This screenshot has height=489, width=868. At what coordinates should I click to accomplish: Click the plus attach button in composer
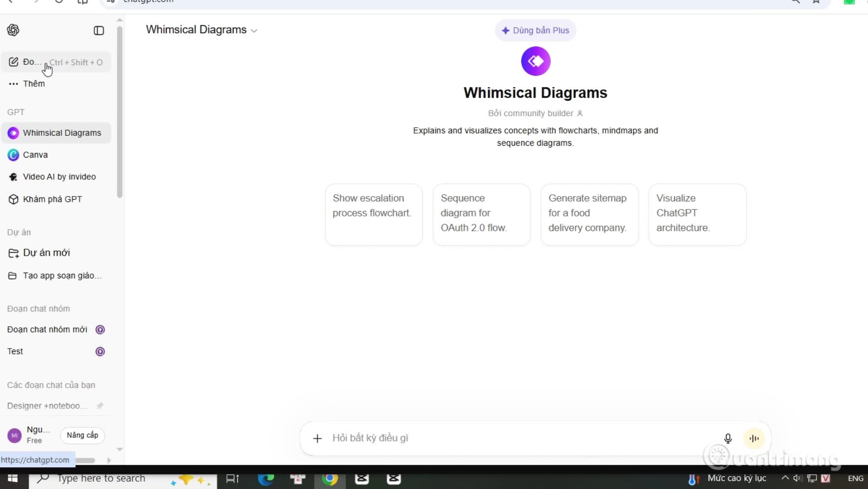pos(318,439)
